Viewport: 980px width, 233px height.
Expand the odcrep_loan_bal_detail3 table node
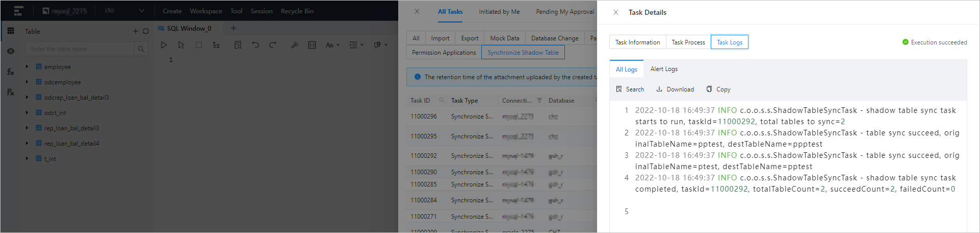(x=27, y=97)
